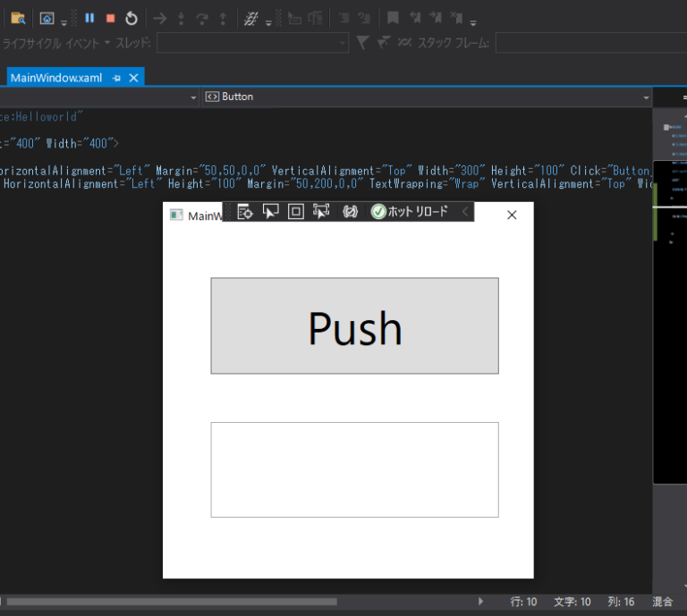
Task: Restart the debug session
Action: (131, 18)
